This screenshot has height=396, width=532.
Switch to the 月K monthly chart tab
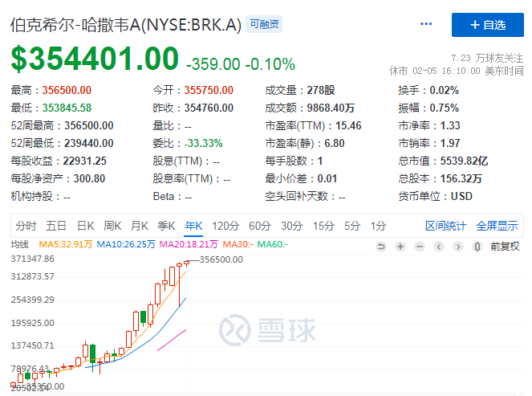140,225
